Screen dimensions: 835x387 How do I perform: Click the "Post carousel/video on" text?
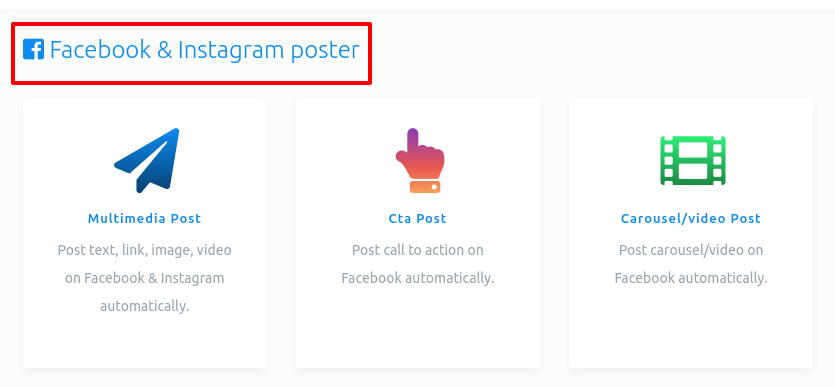[x=691, y=250]
